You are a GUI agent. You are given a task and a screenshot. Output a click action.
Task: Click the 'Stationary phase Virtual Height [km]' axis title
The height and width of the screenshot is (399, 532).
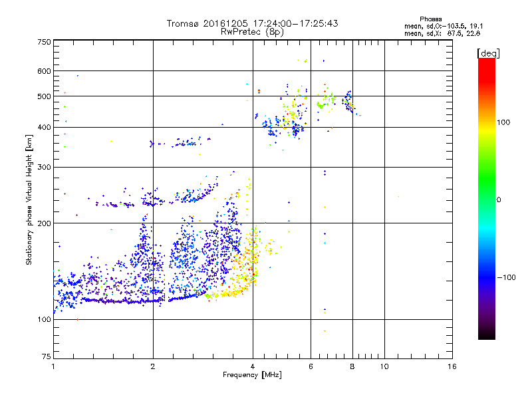[29, 200]
